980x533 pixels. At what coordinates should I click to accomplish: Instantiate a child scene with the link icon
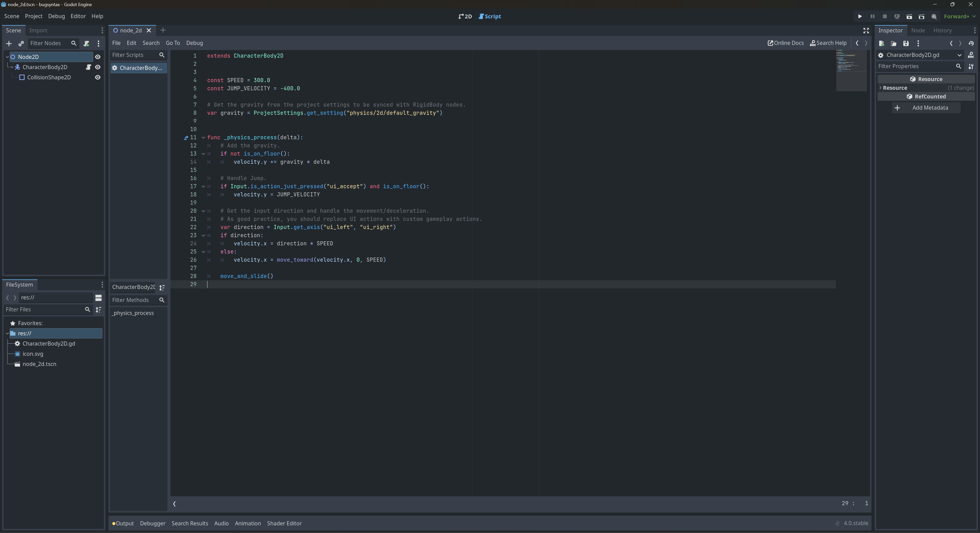coord(21,43)
